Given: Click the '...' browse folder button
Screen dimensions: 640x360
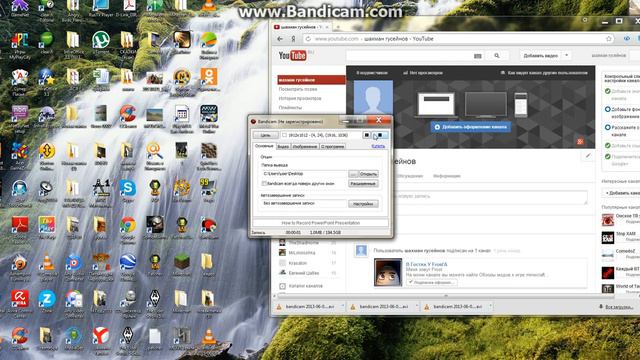Looking at the screenshot, I should coord(353,174).
